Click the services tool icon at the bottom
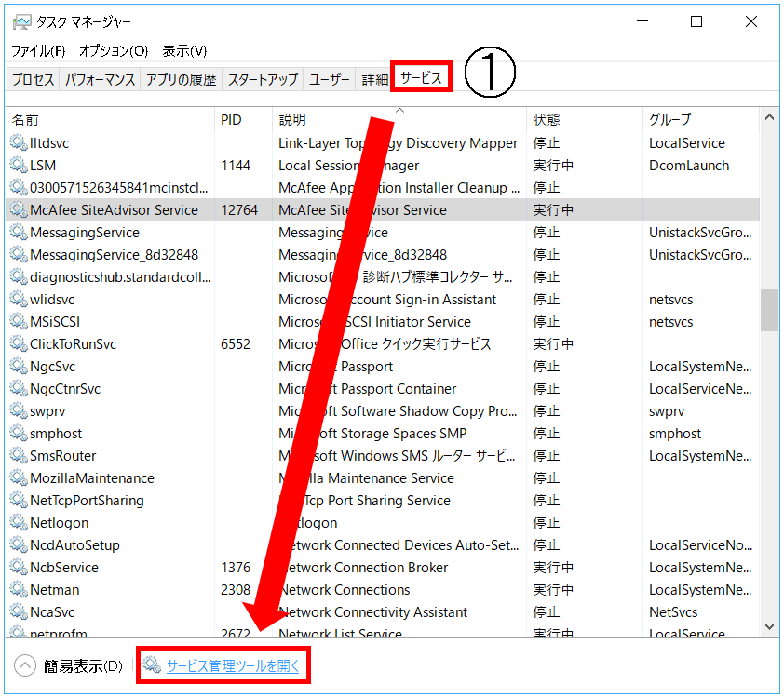The width and height of the screenshot is (784, 698). (x=152, y=665)
